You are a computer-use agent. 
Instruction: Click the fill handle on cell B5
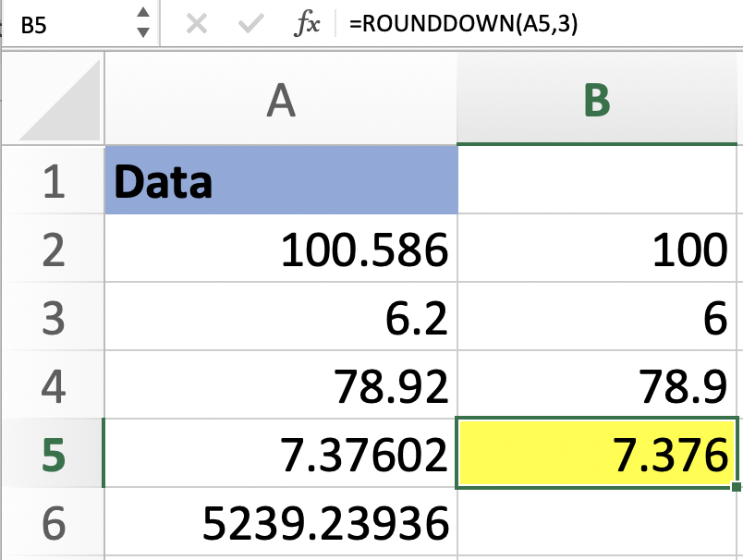tap(737, 486)
